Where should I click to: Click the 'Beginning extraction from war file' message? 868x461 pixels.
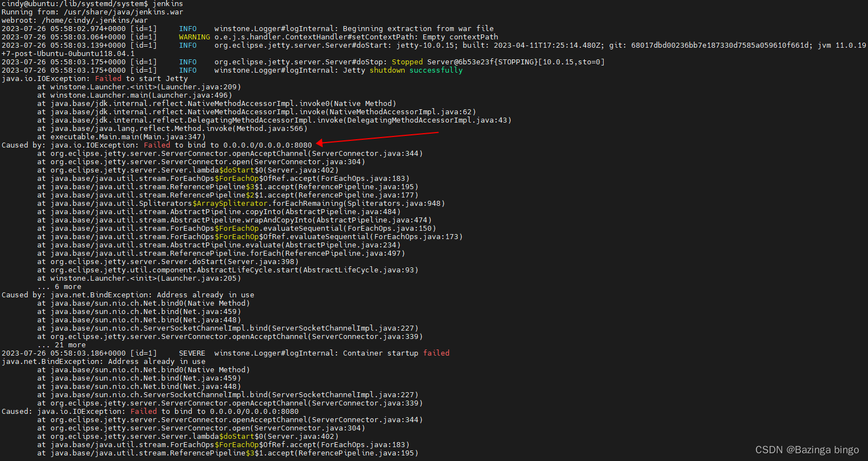(418, 29)
